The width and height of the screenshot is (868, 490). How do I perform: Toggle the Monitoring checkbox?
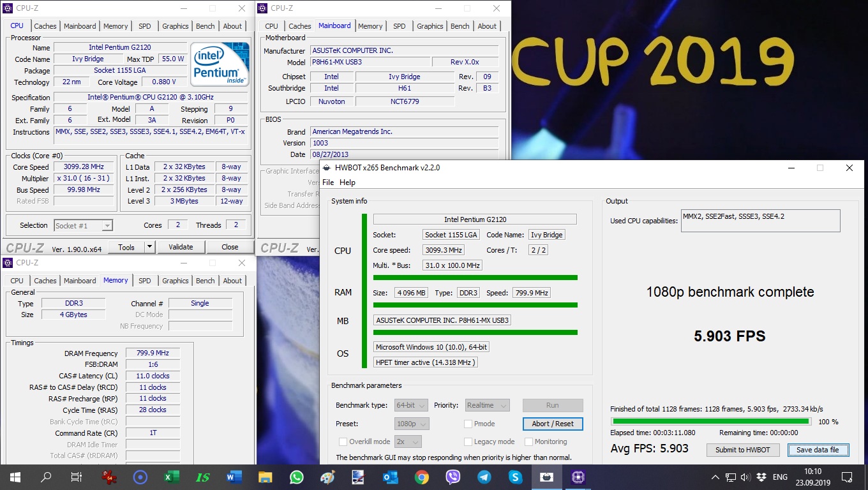pyautogui.click(x=528, y=442)
